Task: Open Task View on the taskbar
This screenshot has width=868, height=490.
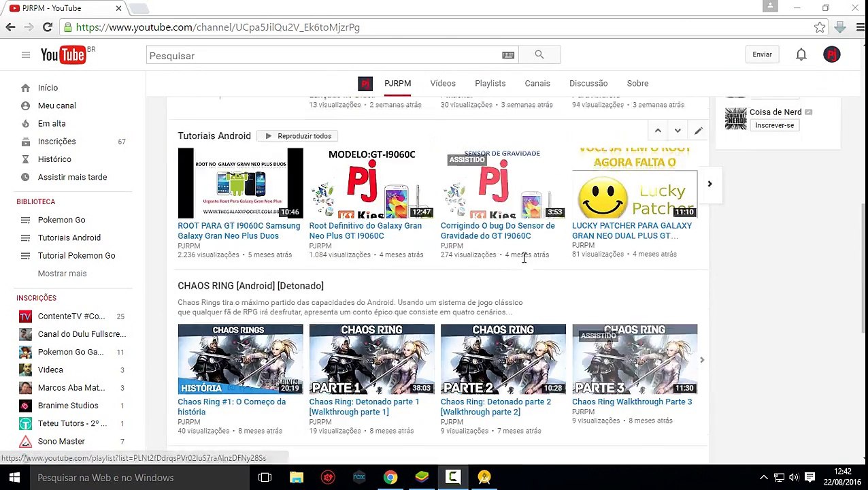Action: click(265, 478)
